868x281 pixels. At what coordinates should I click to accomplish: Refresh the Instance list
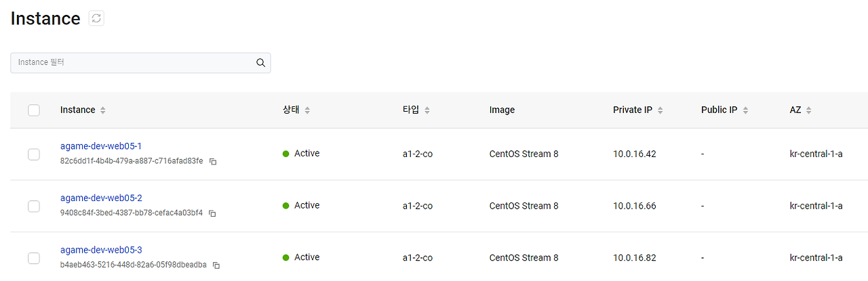[x=96, y=19]
